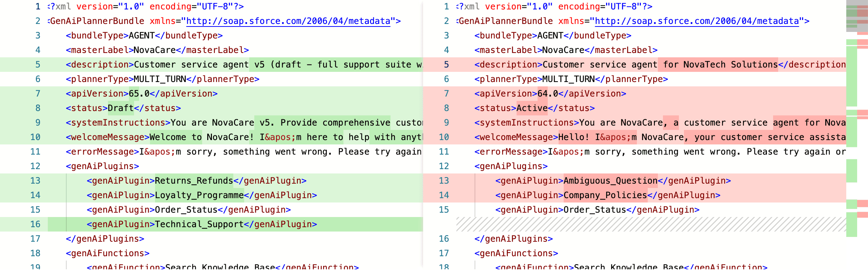Viewport: 868px width, 270px height.
Task: Click the hatched empty placeholder line
Action: pos(651,224)
